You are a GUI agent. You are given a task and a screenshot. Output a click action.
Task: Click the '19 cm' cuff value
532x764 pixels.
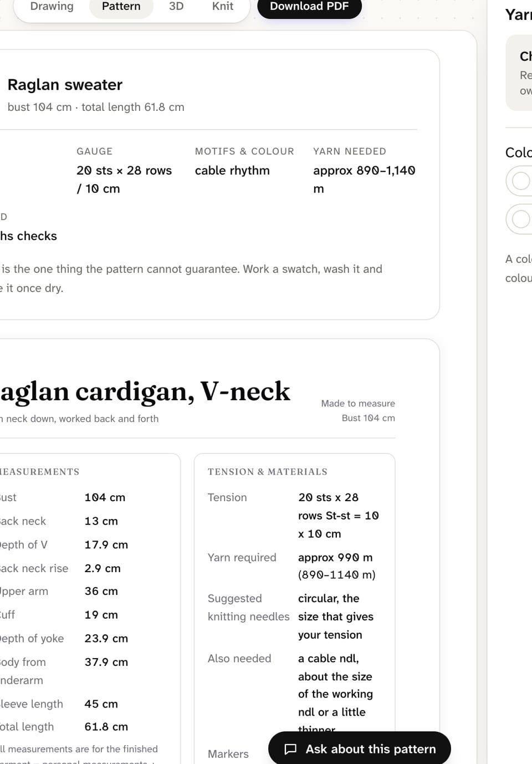click(x=101, y=615)
